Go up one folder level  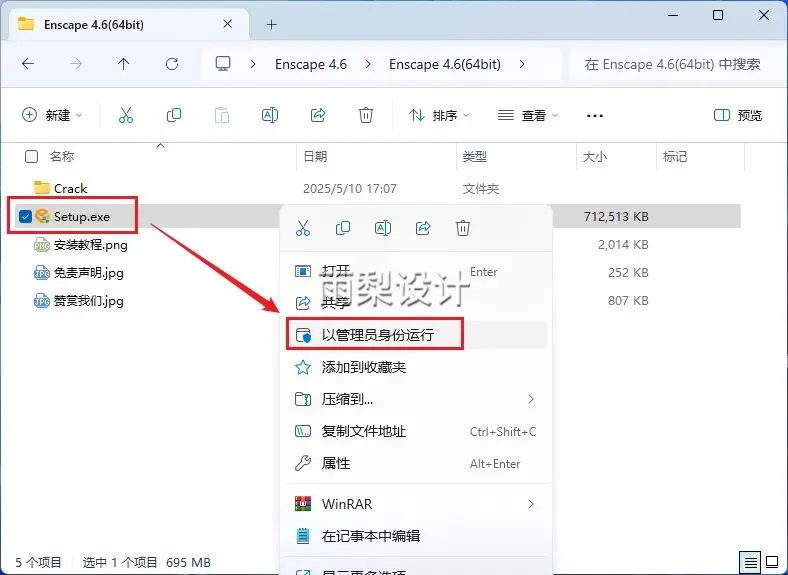[124, 64]
